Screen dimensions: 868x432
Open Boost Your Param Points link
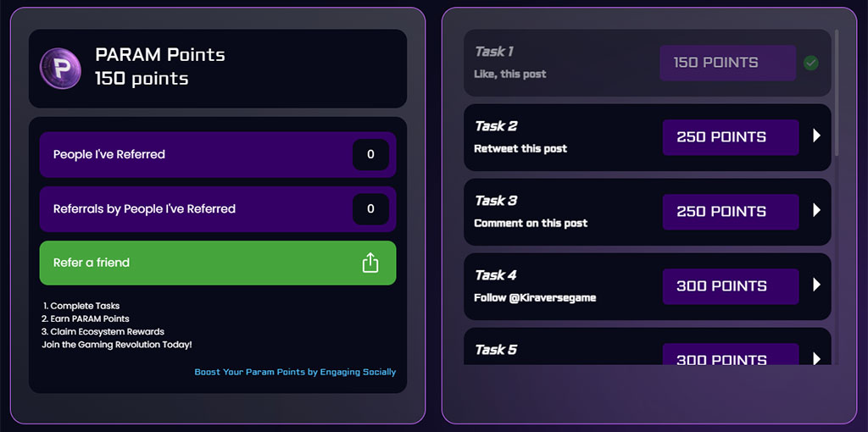point(295,372)
